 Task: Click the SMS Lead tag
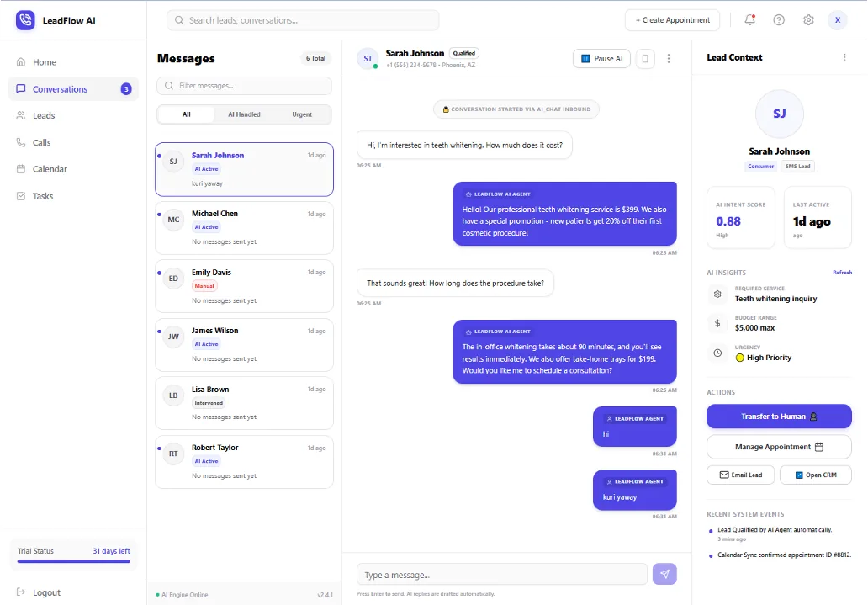pyautogui.click(x=797, y=167)
